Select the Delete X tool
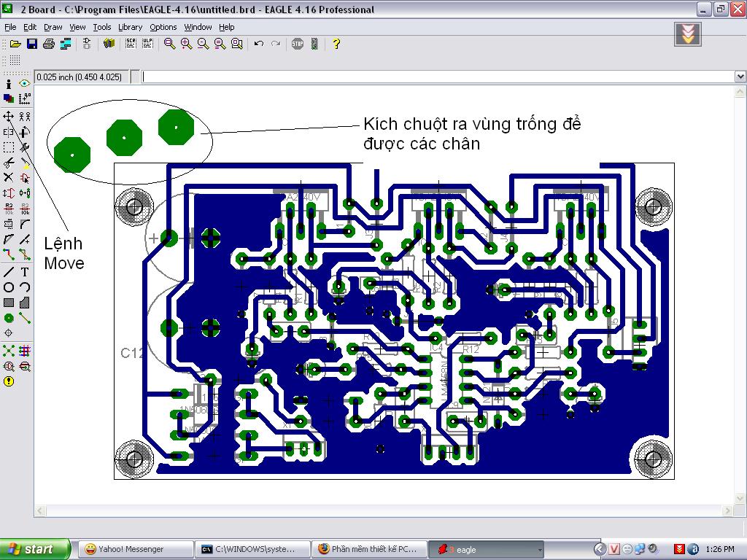This screenshot has width=747, height=560. click(9, 178)
